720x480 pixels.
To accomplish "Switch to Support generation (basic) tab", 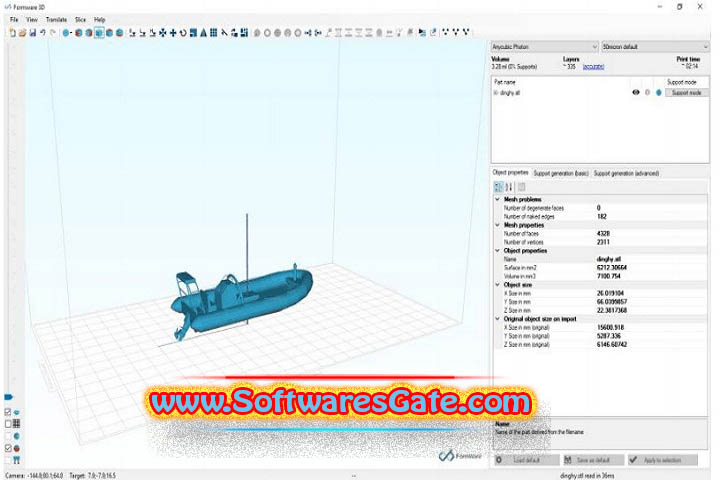I will pyautogui.click(x=561, y=173).
